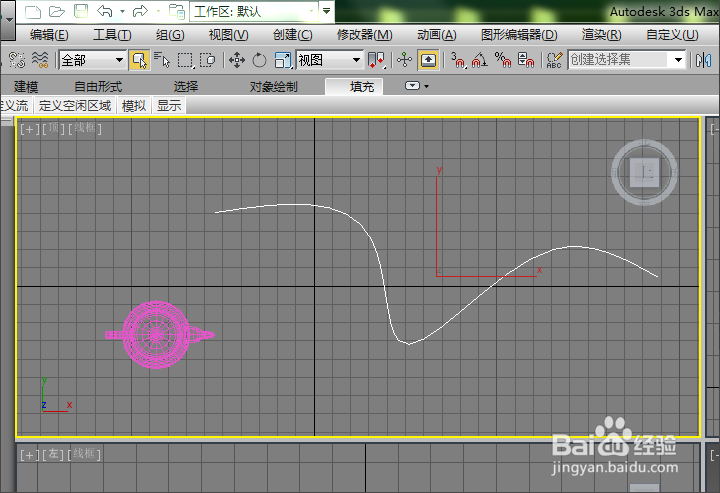
Task: Open Select by Name tool
Action: click(x=162, y=60)
